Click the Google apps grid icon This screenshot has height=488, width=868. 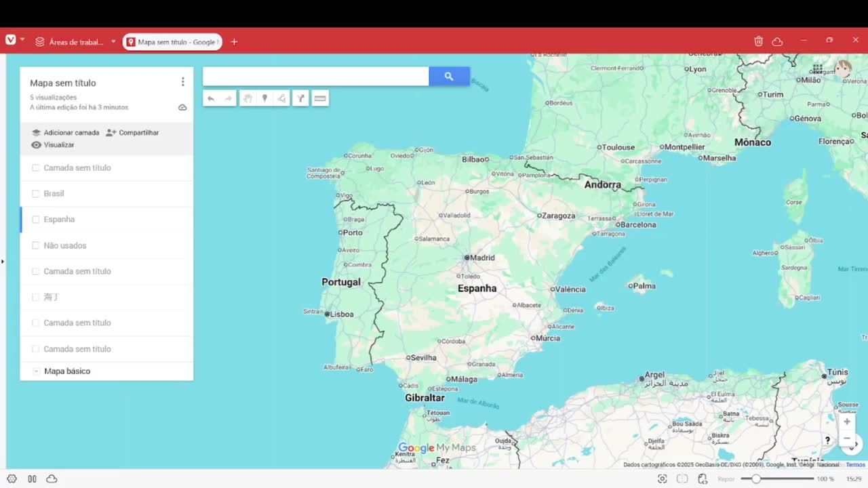818,68
